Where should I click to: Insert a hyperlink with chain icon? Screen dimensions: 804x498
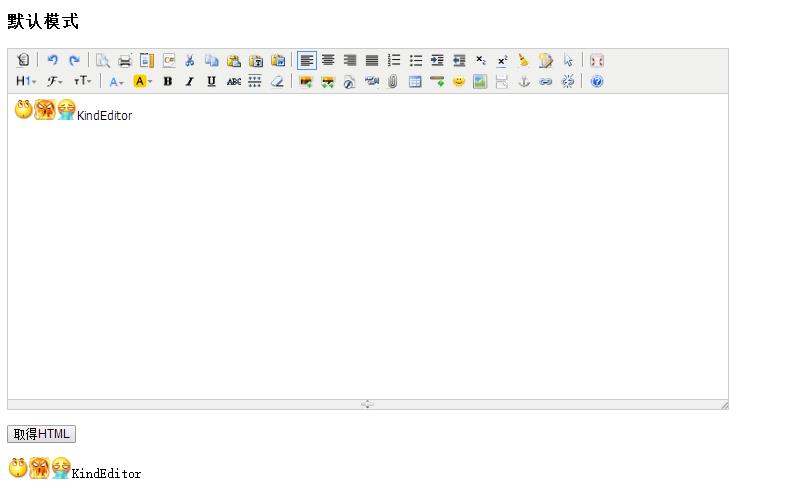546,81
